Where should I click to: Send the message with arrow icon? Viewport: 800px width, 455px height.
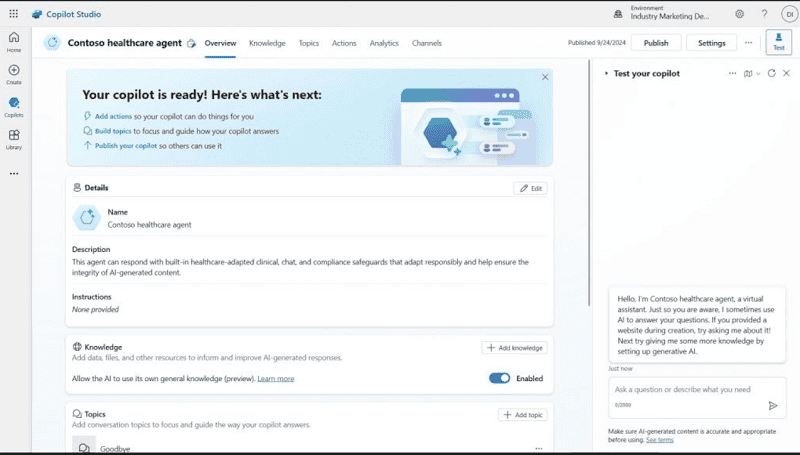tap(772, 406)
